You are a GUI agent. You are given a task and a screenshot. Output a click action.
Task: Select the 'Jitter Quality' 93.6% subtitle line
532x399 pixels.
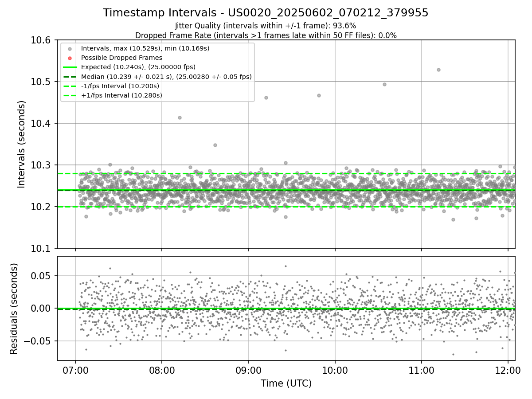[x=266, y=26]
